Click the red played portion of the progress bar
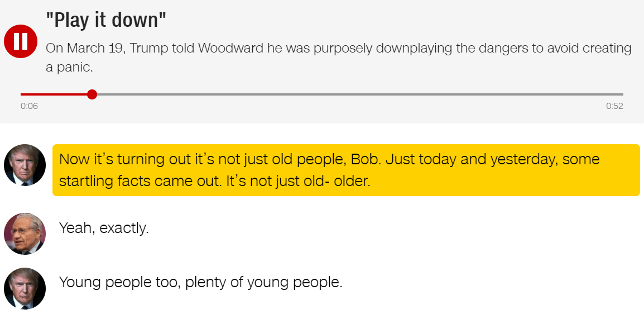Image resolution: width=644 pixels, height=328 pixels. point(55,94)
